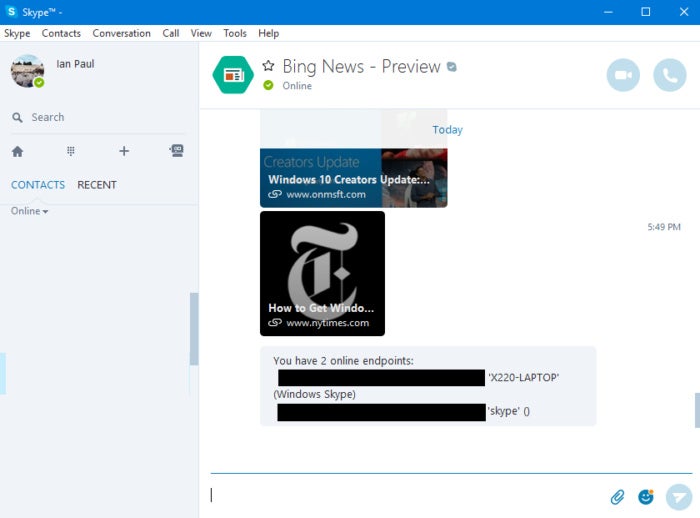Open the bots directory icon

(x=177, y=150)
